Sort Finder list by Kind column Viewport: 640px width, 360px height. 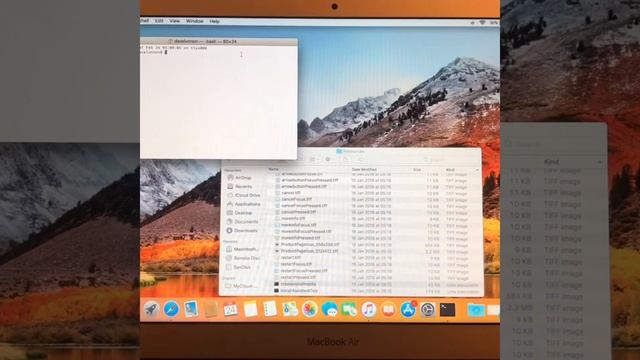tap(450, 169)
